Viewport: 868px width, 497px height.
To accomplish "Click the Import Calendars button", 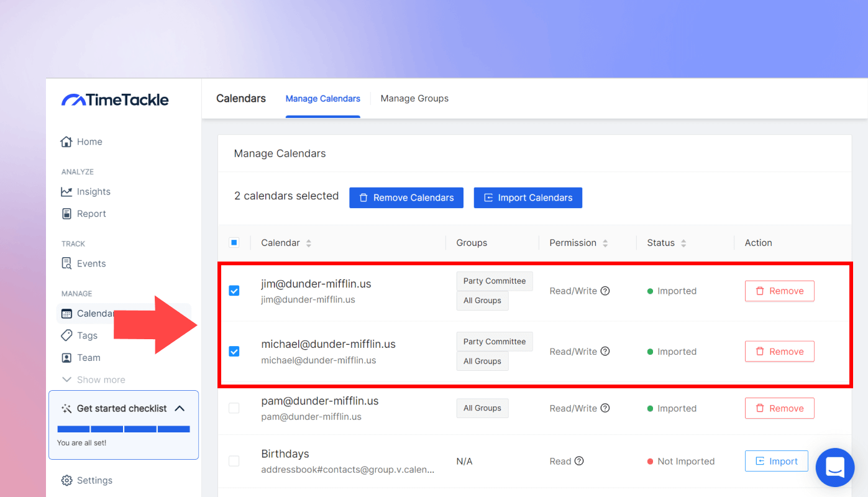I will (x=528, y=198).
